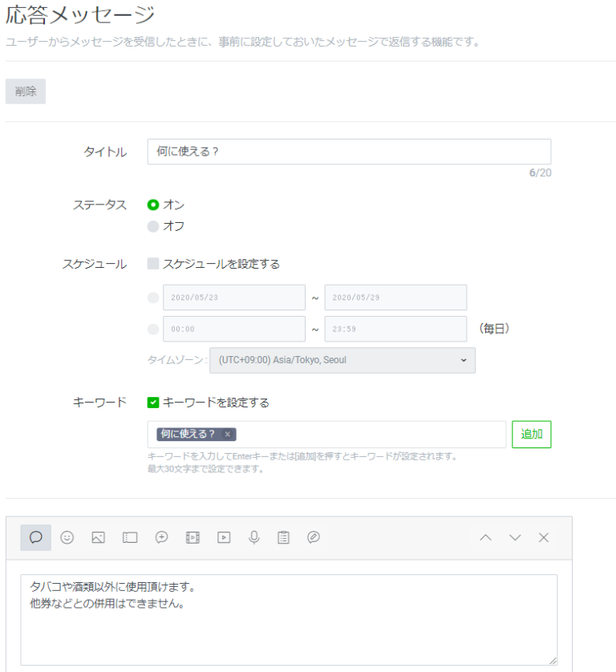Pick the coupon ticket icon
Screen dimensions: 616x672
click(130, 538)
